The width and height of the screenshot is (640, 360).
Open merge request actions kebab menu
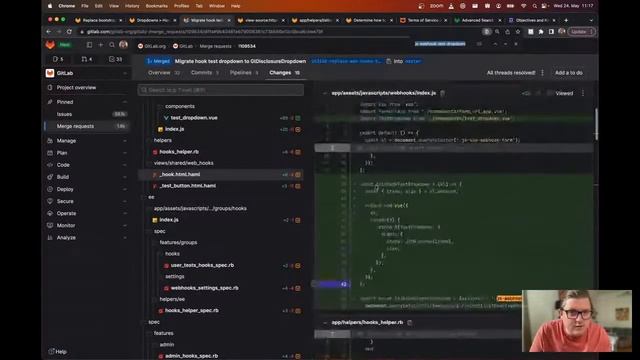coord(542,73)
